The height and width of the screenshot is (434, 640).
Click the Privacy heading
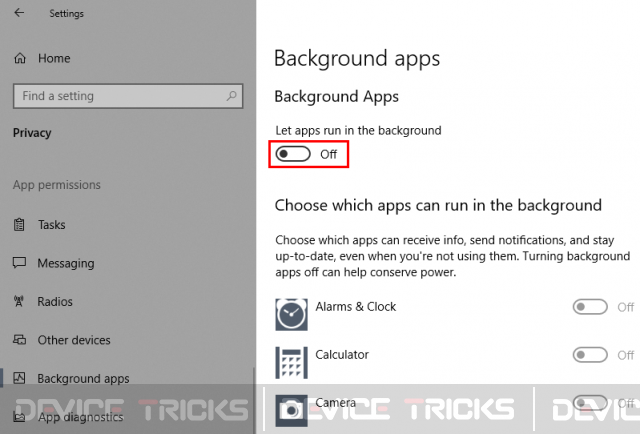point(32,133)
